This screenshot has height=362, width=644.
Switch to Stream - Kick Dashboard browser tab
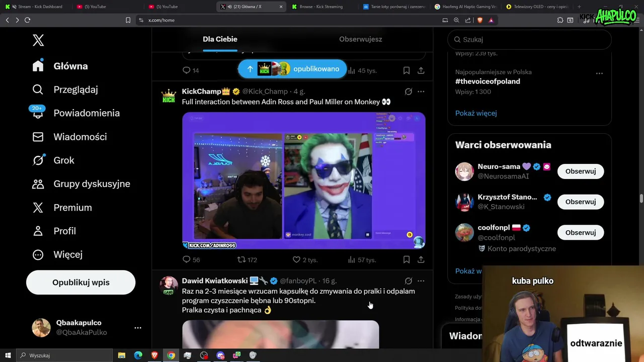point(36,7)
